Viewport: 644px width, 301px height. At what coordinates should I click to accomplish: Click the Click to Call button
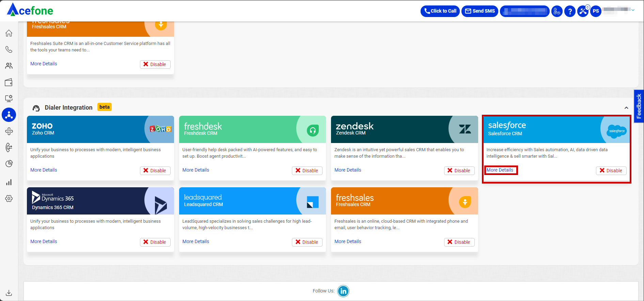[x=440, y=11]
